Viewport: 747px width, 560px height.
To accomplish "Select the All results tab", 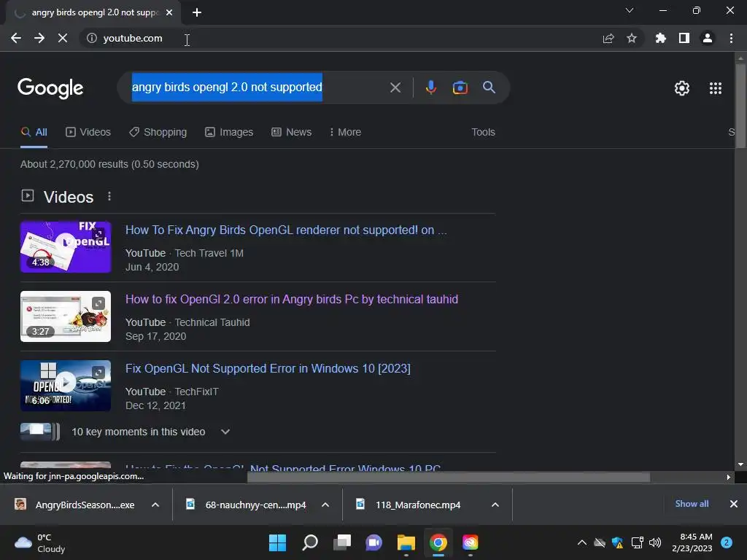I will pos(34,132).
